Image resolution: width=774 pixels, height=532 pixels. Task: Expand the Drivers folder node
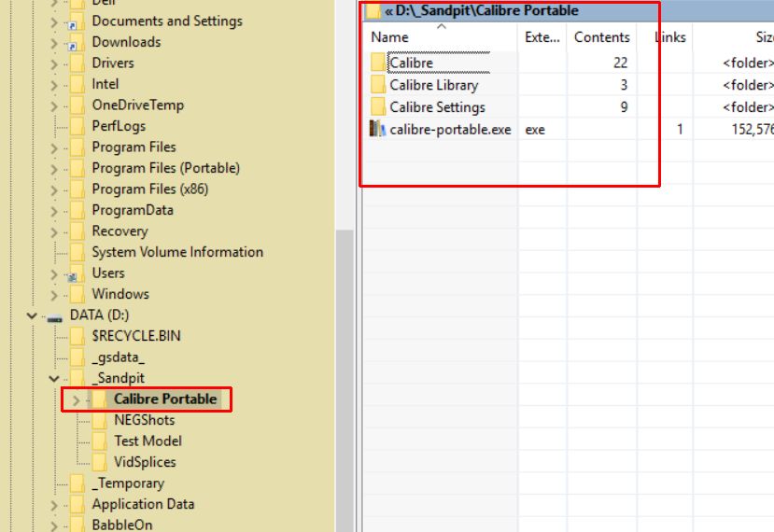54,64
